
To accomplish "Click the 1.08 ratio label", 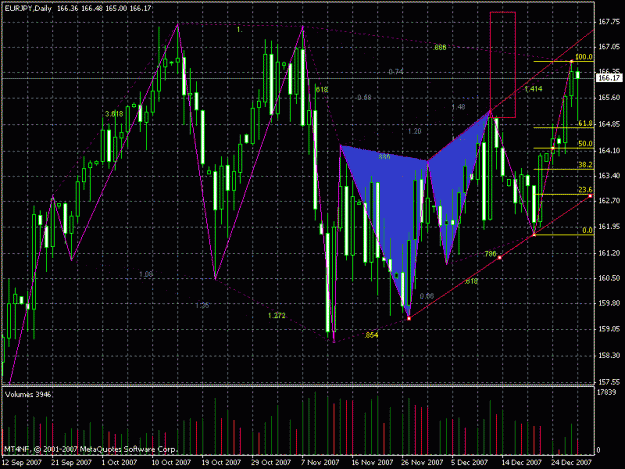I will (x=146, y=274).
